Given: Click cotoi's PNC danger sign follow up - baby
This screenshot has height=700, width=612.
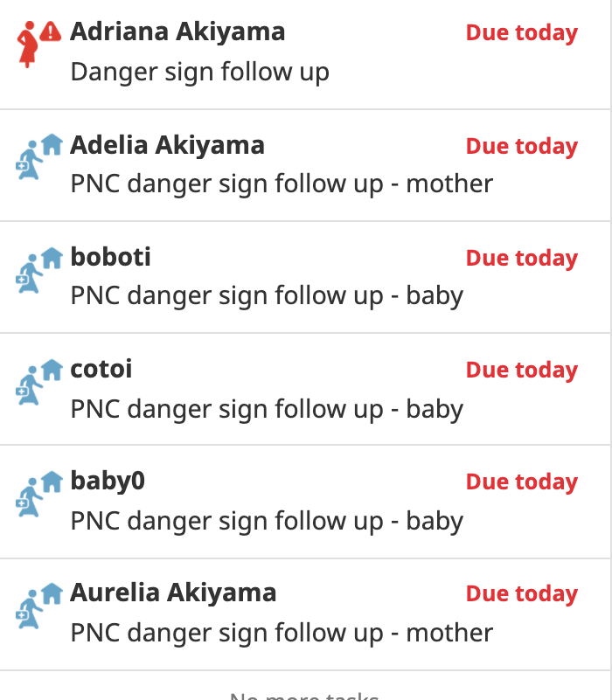Looking at the screenshot, I should pyautogui.click(x=267, y=409).
